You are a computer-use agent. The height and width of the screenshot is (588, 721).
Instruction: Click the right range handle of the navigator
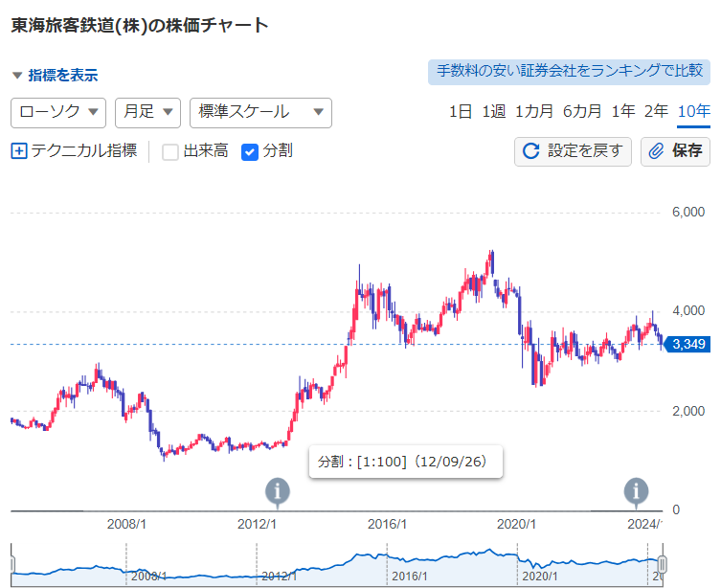[663, 563]
